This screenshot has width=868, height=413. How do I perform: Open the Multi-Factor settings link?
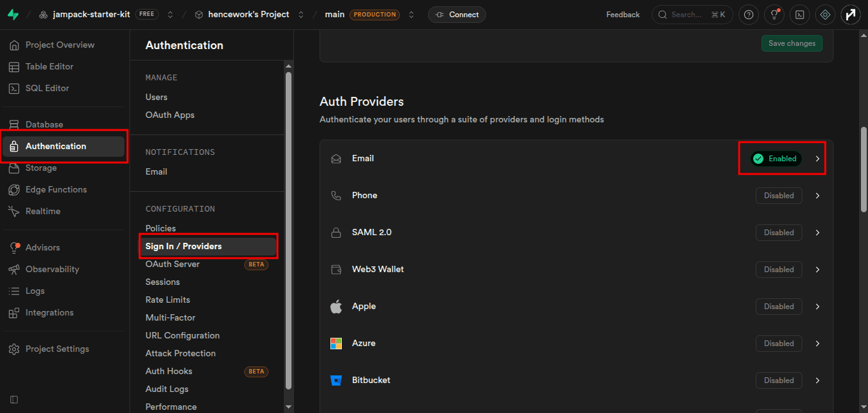coord(170,318)
